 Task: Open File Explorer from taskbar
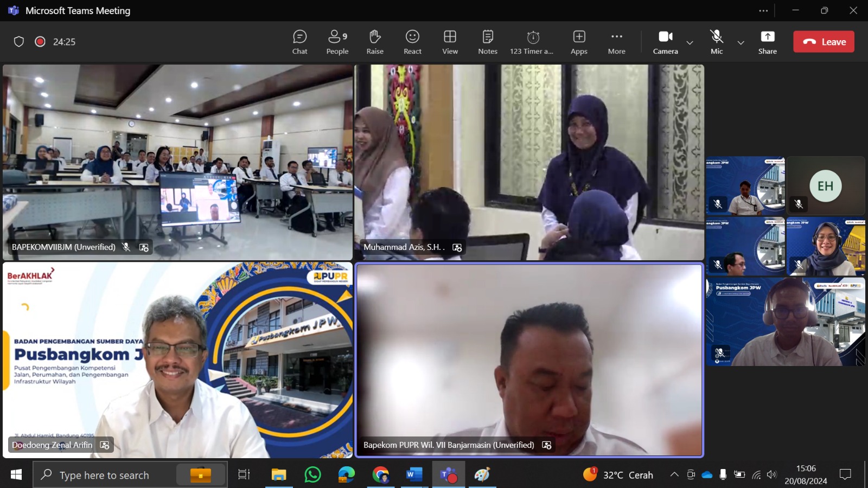click(279, 474)
